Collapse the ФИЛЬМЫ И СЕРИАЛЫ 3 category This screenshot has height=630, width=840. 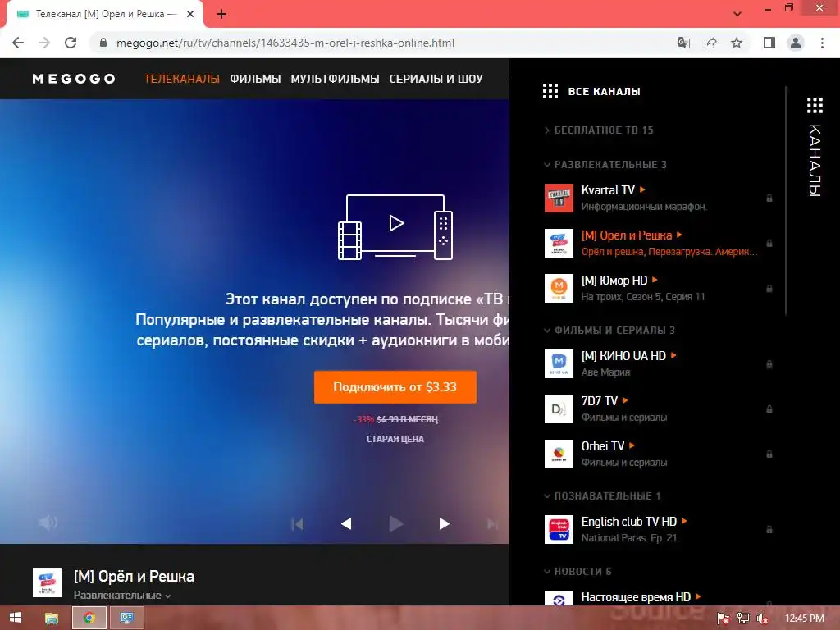pos(609,330)
